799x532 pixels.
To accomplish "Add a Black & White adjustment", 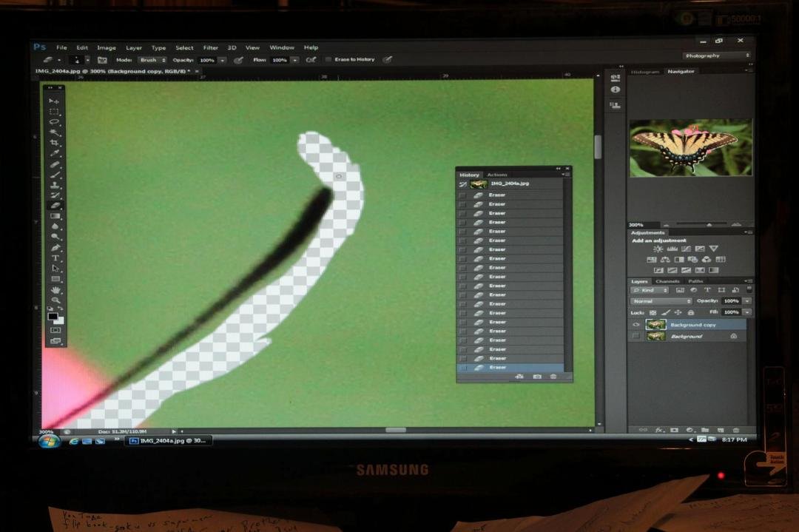I will pos(678,260).
